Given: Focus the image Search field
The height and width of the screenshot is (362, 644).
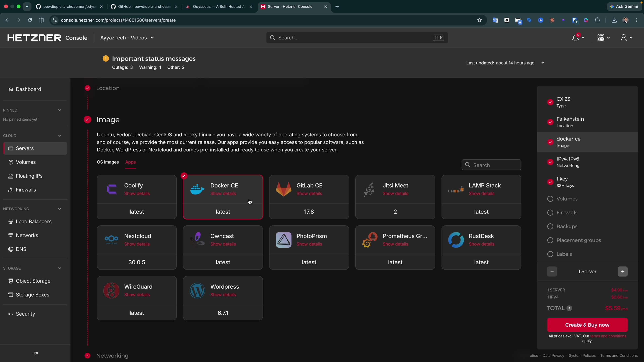Looking at the screenshot, I should (x=491, y=165).
